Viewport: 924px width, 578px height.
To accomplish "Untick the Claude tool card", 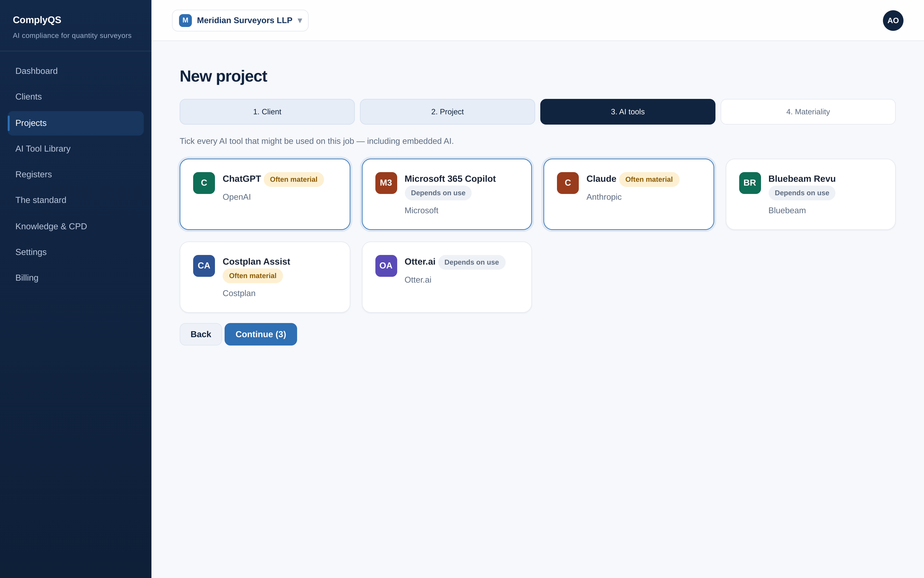I will tap(629, 194).
